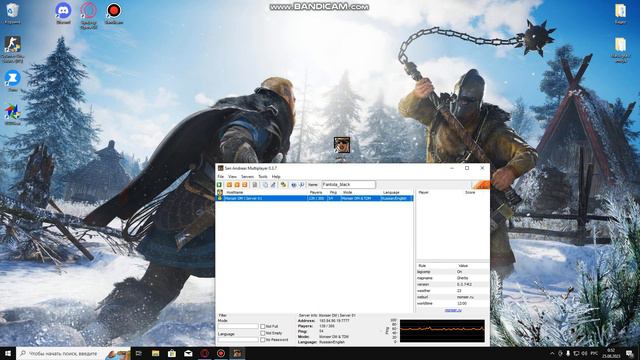Select the Recycle Bin desktop icon
Screen dimensions: 640x360
[x=12, y=13]
